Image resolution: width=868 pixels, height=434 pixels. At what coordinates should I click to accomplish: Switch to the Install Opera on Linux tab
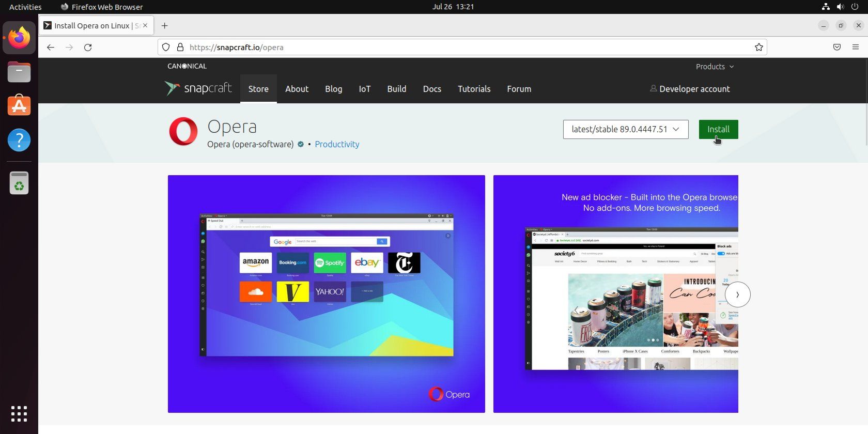96,25
